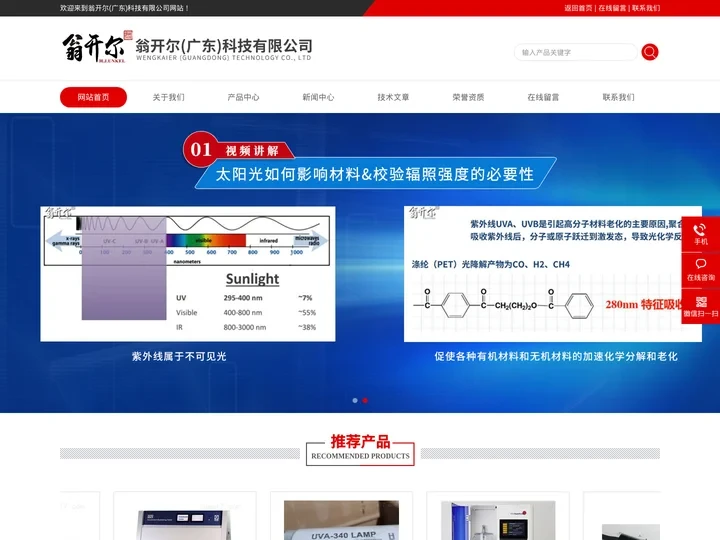
Task: Click 返回首页 link in top bar
Action: [x=578, y=8]
